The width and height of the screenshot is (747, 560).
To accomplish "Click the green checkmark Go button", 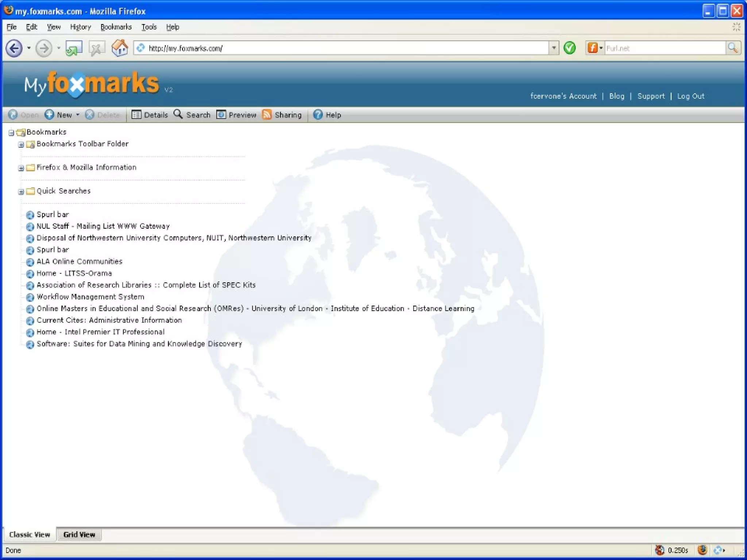I will click(569, 48).
